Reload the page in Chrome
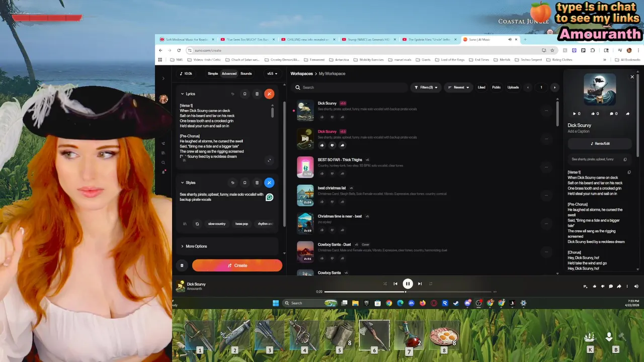This screenshot has height=362, width=644. tap(179, 50)
